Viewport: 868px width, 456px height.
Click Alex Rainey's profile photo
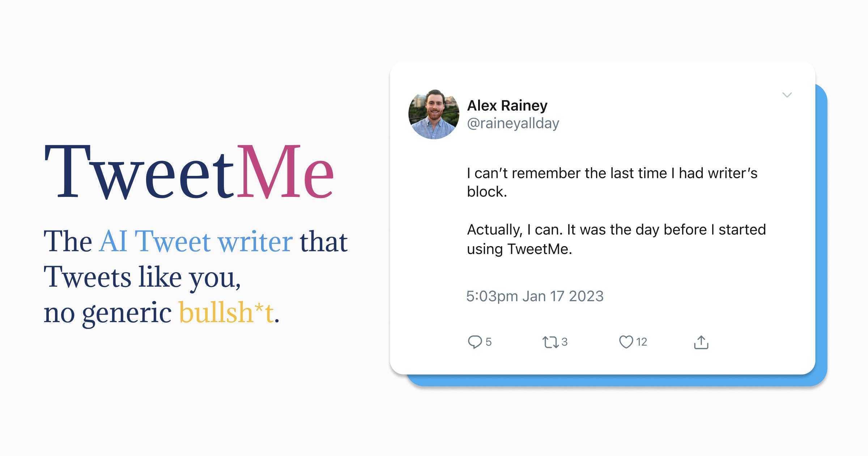pyautogui.click(x=434, y=114)
